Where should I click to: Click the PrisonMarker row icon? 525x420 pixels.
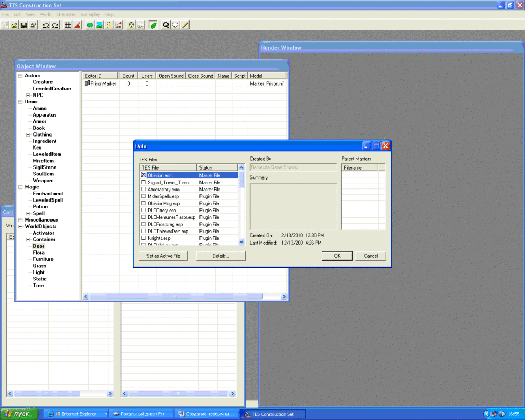(x=87, y=83)
